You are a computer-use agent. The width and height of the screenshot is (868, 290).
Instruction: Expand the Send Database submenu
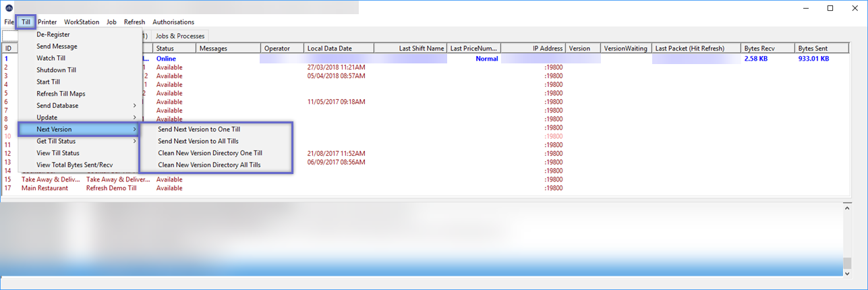(57, 106)
